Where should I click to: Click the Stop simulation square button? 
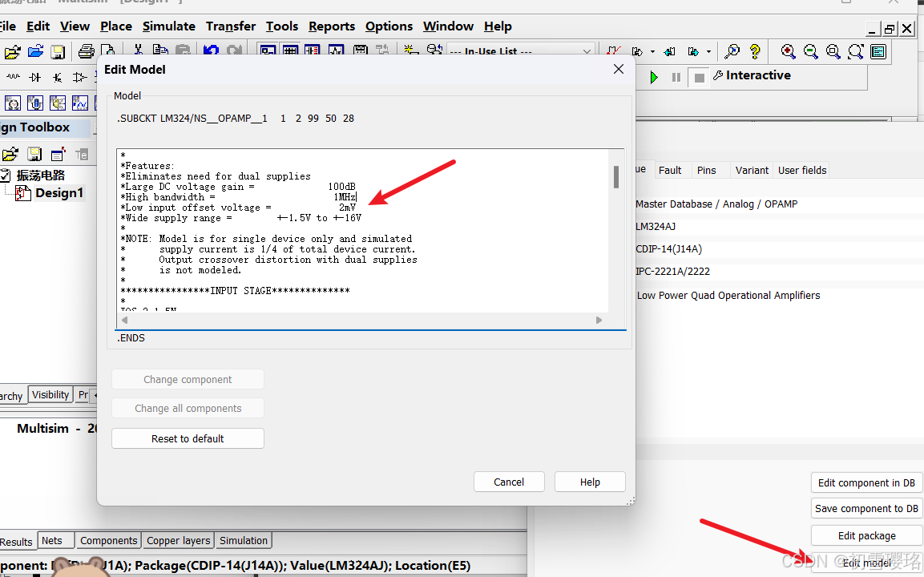[x=699, y=78]
